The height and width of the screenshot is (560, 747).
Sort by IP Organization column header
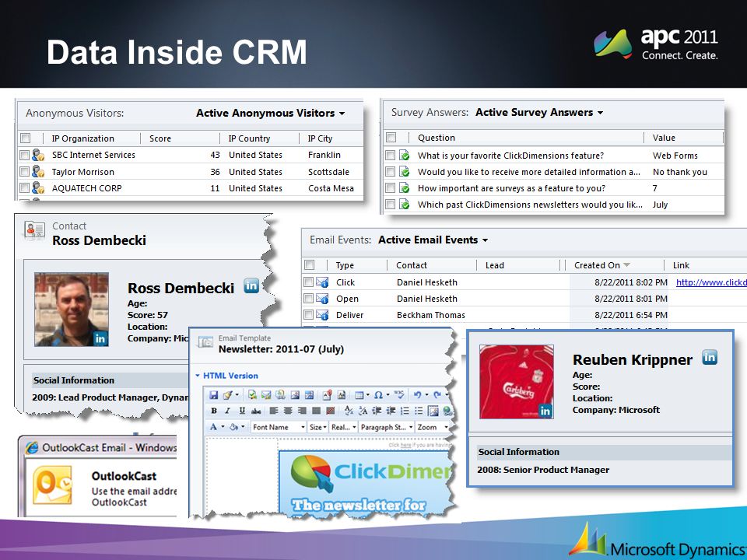point(83,138)
